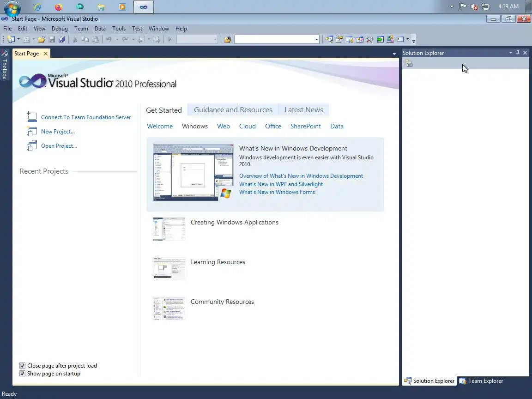
Task: Open the Help menu
Action: pos(181,29)
